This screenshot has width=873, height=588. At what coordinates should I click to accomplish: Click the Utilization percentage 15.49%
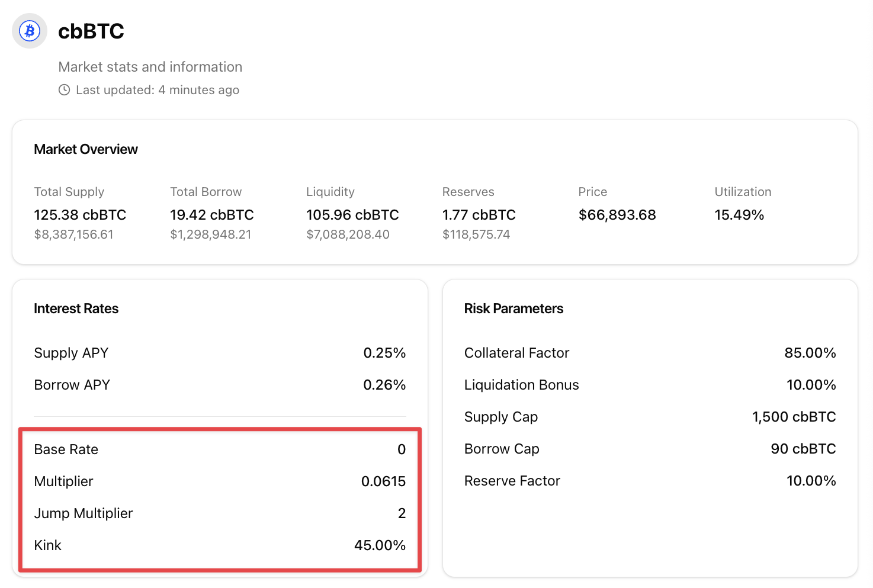[x=739, y=215]
